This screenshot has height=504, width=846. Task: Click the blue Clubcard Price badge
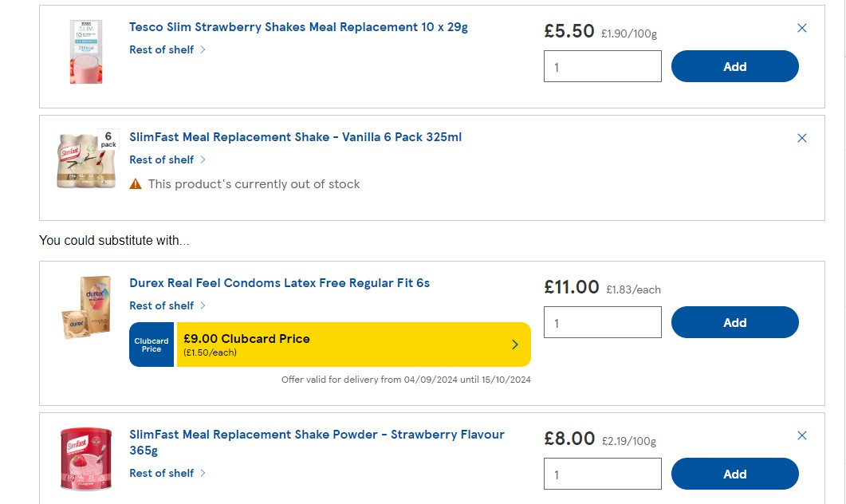point(151,345)
